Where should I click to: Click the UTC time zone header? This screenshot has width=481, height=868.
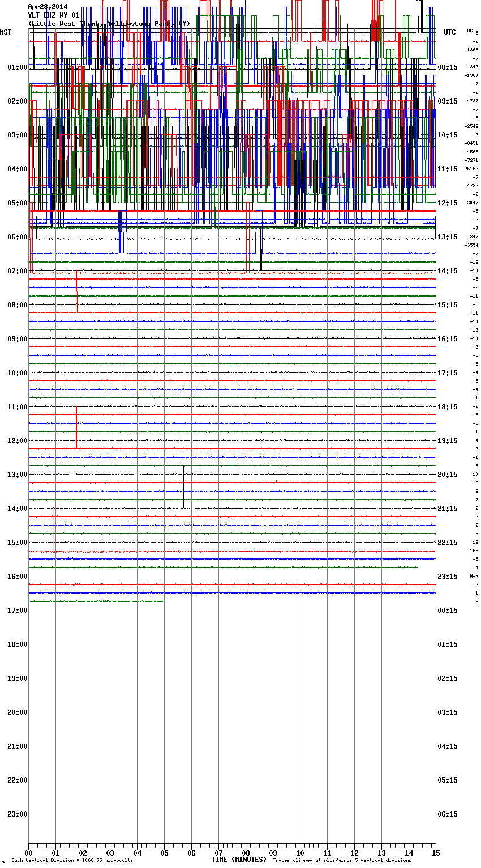[449, 32]
